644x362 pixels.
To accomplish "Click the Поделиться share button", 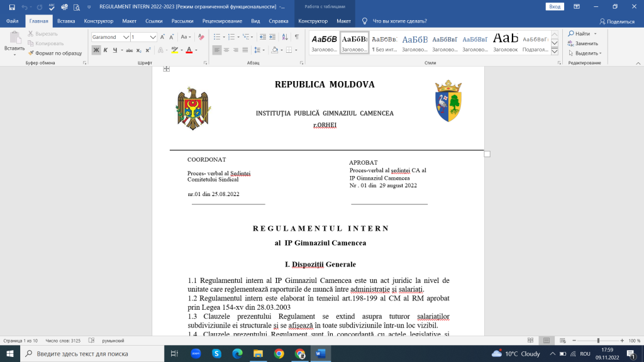I will (617, 21).
